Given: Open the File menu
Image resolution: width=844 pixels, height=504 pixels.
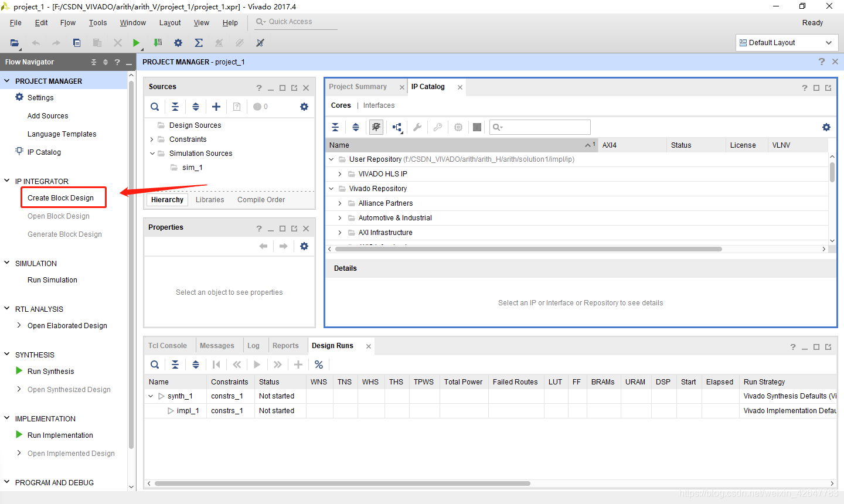Looking at the screenshot, I should tap(16, 23).
